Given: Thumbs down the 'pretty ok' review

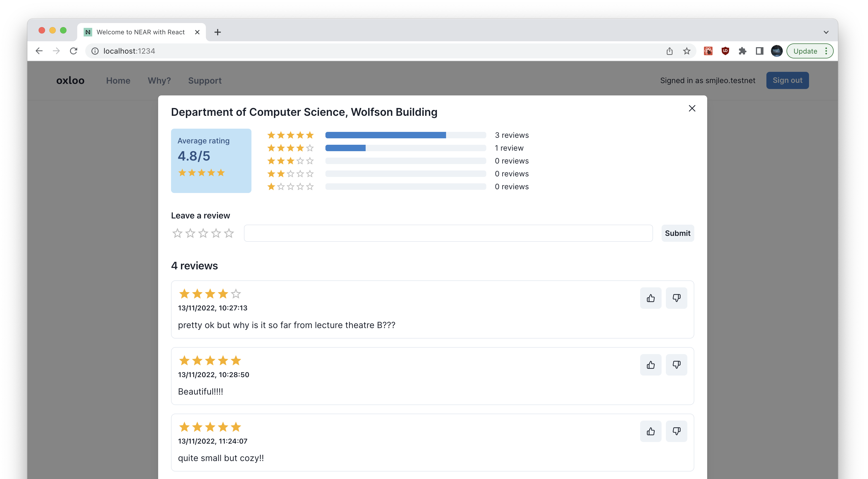Looking at the screenshot, I should pyautogui.click(x=676, y=298).
